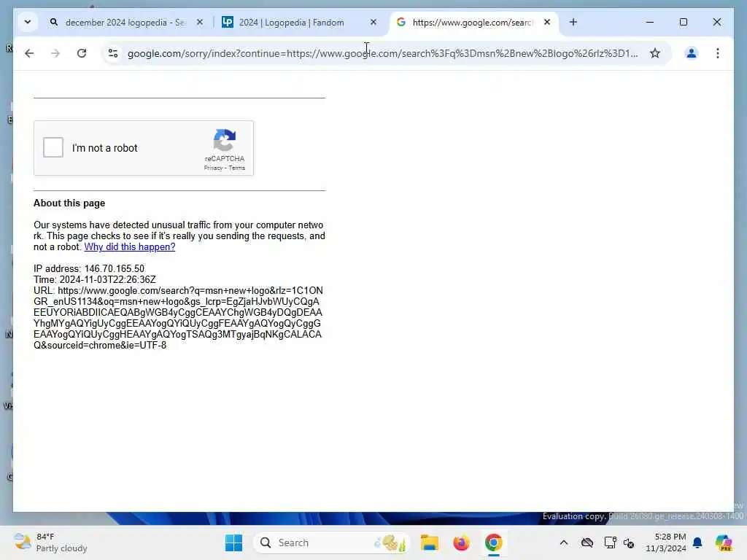Image resolution: width=747 pixels, height=560 pixels.
Task: Open the weather widget showing 84°F
Action: coord(50,542)
